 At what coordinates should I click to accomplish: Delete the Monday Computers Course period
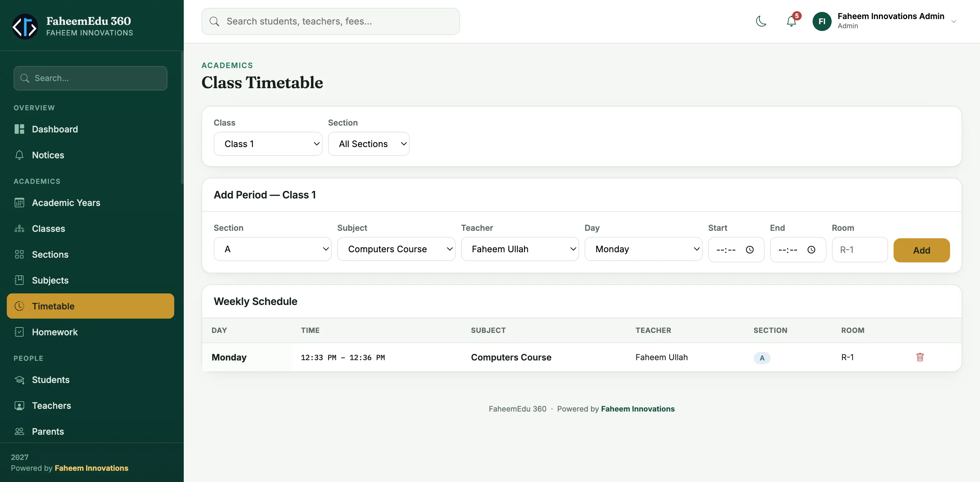click(920, 357)
